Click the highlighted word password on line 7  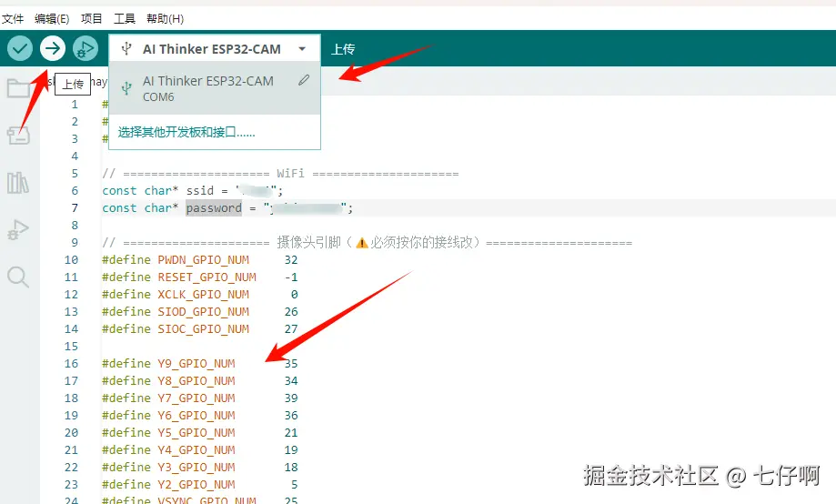click(214, 208)
